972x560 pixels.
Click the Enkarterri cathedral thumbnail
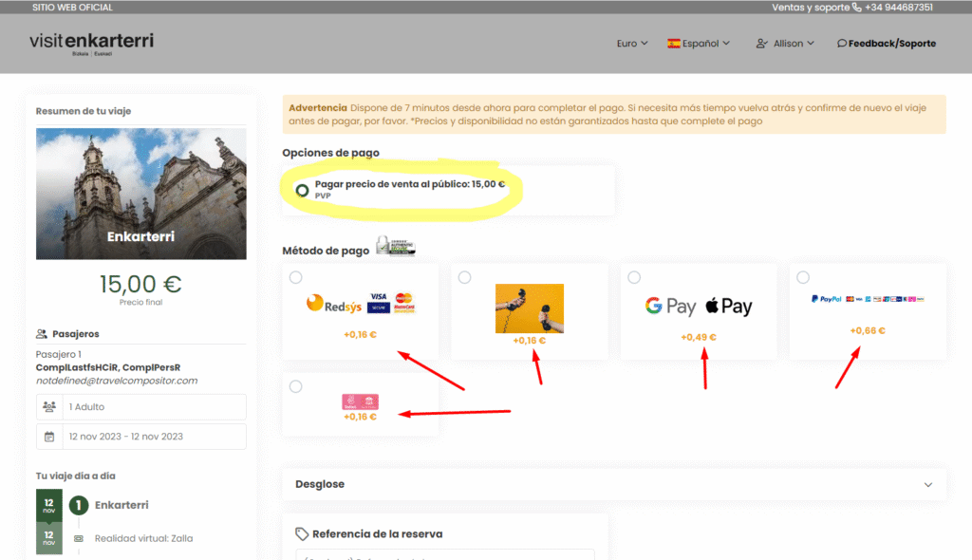140,194
